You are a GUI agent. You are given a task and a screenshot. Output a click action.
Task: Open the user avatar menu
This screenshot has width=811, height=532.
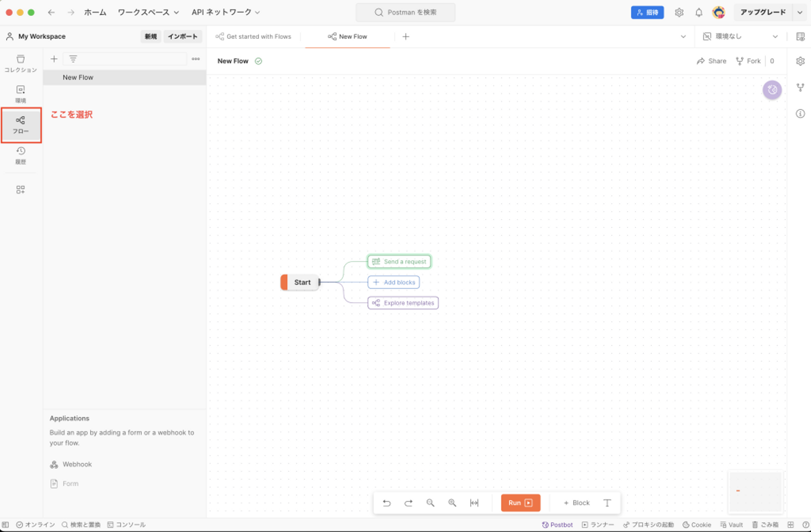(719, 12)
